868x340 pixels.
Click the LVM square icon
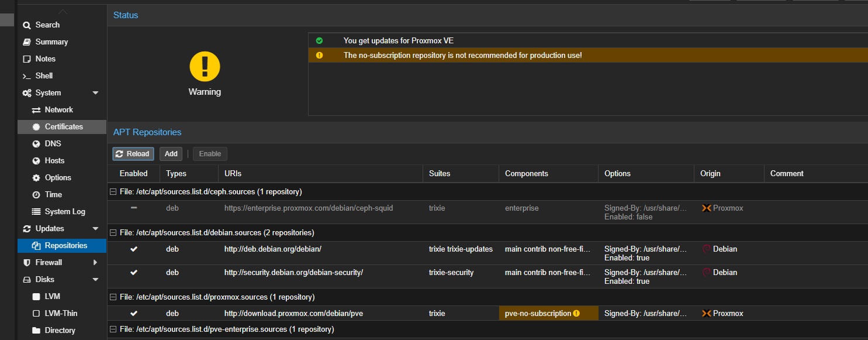(36, 297)
